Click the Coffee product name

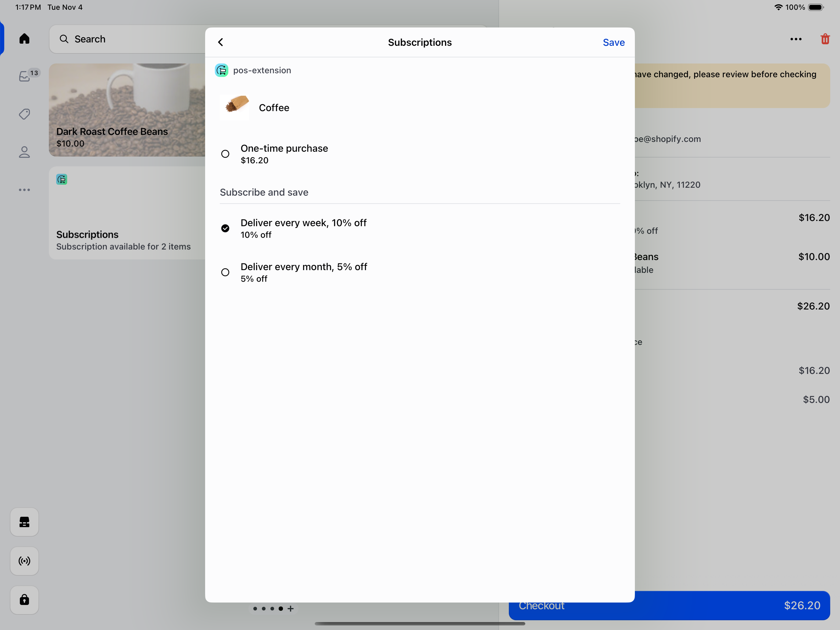click(274, 107)
